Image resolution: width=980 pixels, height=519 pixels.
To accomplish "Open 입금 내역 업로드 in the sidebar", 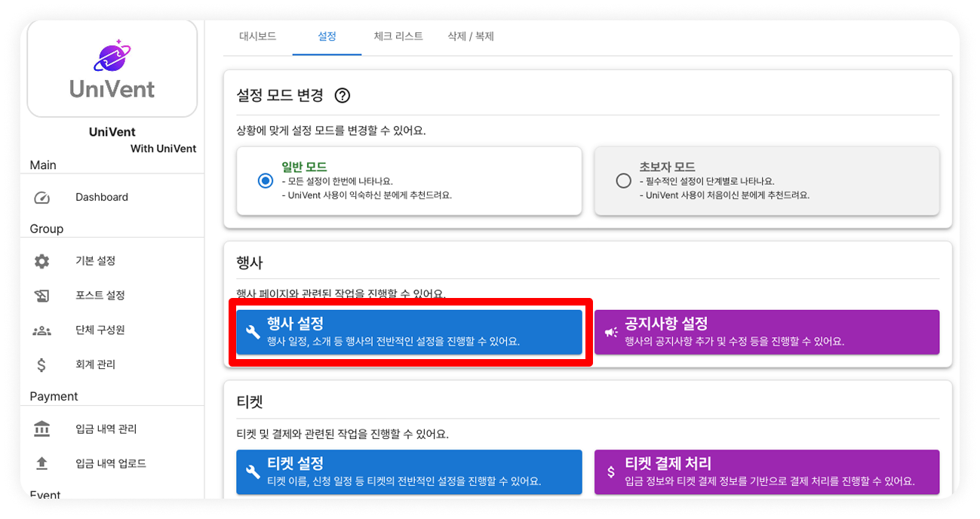I will click(x=112, y=463).
